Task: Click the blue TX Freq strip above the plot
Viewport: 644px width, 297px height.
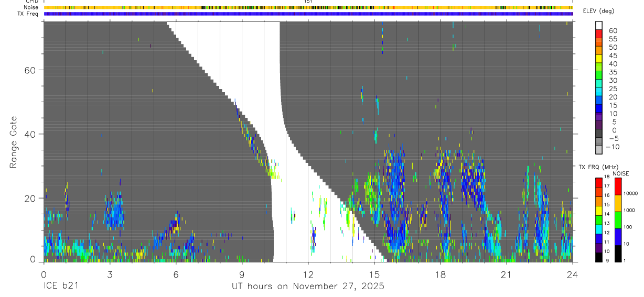Action: click(x=308, y=14)
